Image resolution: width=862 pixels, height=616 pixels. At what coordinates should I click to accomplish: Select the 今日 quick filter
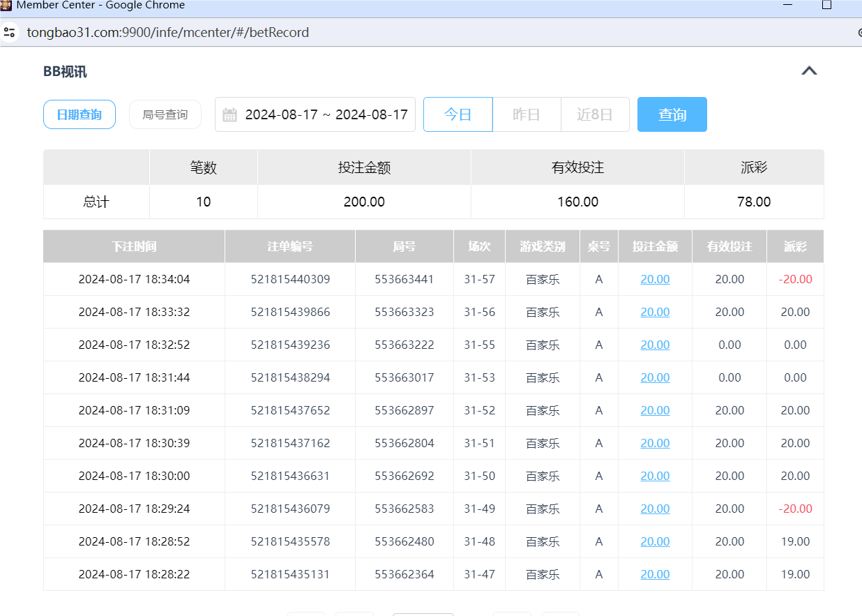(458, 114)
